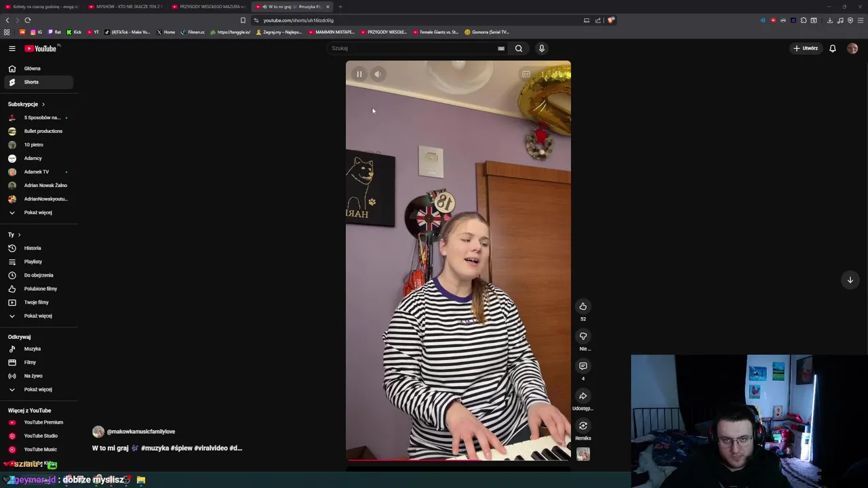Image resolution: width=868 pixels, height=488 pixels.
Task: Open YouTube notifications bell
Action: tap(833, 48)
